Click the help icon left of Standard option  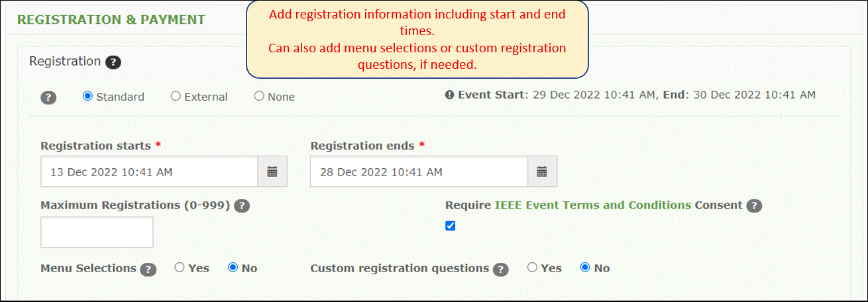48,97
